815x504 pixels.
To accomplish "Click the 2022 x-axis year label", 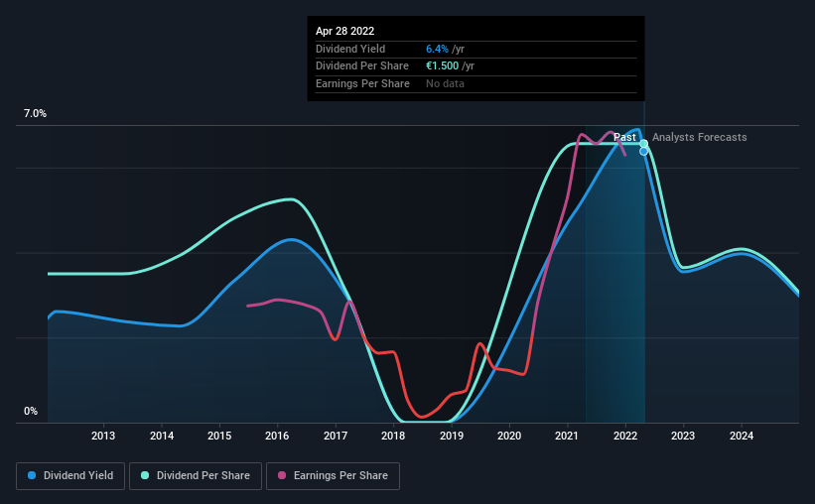I will coord(625,436).
